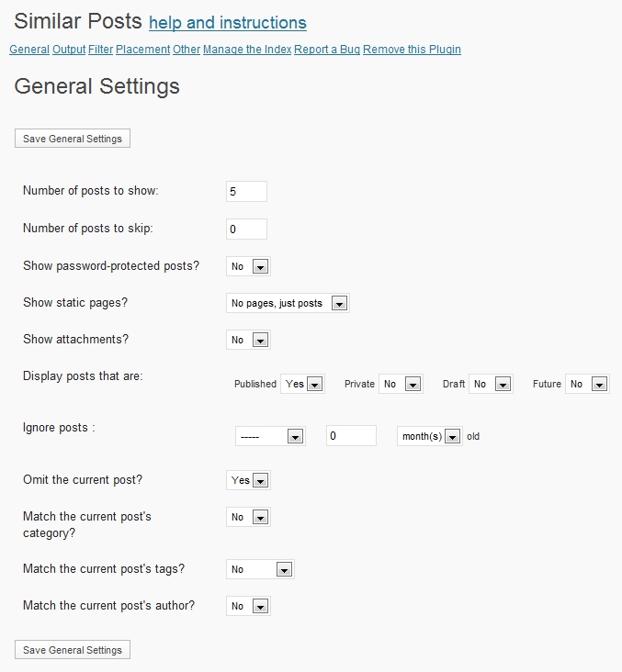
Task: Click the top Save General Settings button
Action: click(x=73, y=139)
